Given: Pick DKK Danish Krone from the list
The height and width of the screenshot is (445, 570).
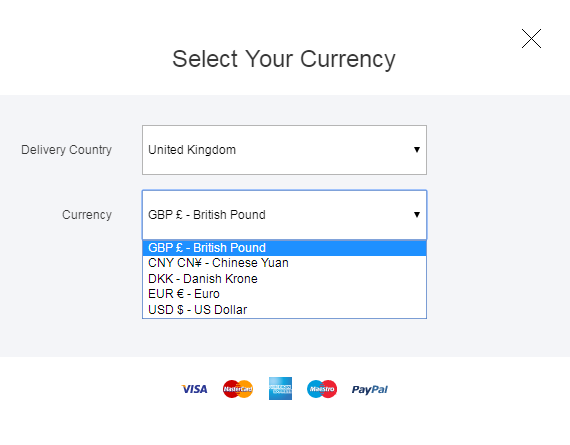Looking at the screenshot, I should point(284,279).
